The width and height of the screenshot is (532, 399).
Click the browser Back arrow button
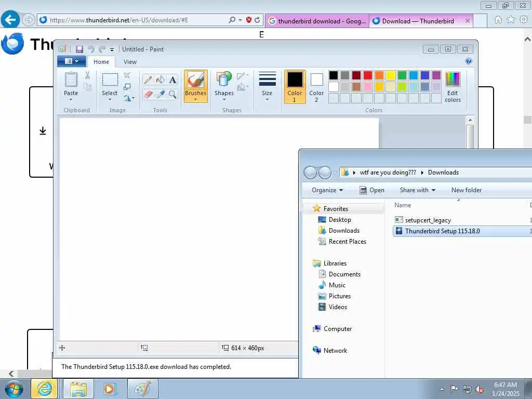click(x=10, y=20)
